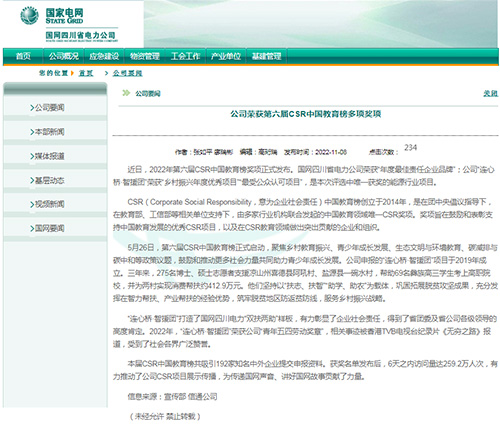This screenshot has height=433, width=500.
Task: Open the 基建管理 navigation item
Action: click(266, 56)
